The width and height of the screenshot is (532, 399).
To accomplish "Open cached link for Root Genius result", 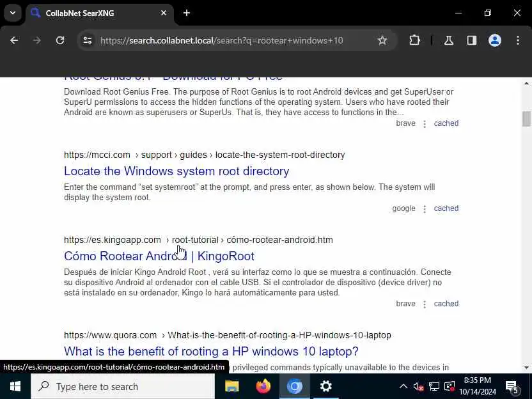I will pos(446,123).
